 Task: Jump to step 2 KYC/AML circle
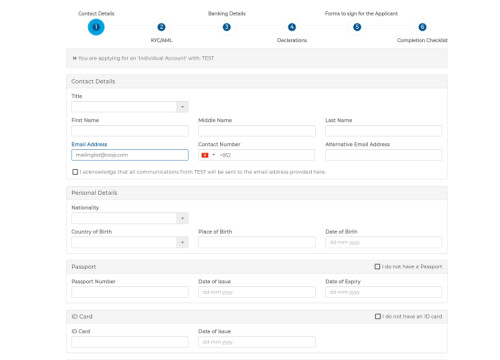click(x=161, y=27)
